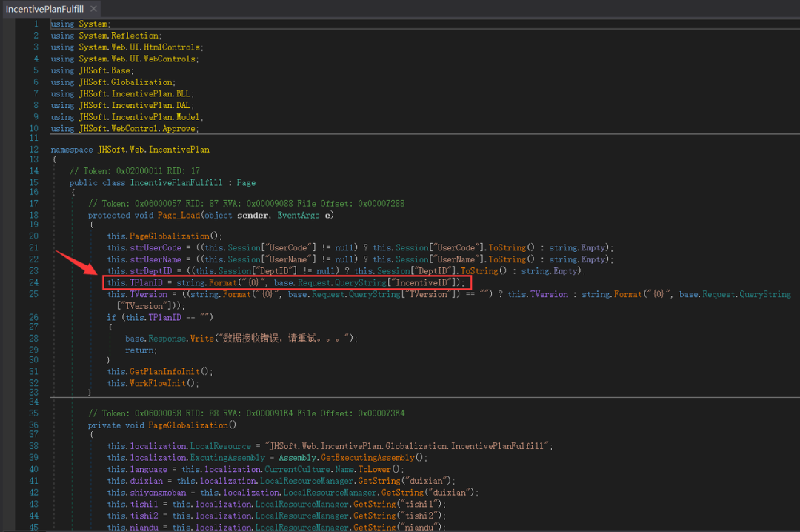Screen dimensions: 800x532
Task: Click Write method on line 28
Action: [x=201, y=339]
